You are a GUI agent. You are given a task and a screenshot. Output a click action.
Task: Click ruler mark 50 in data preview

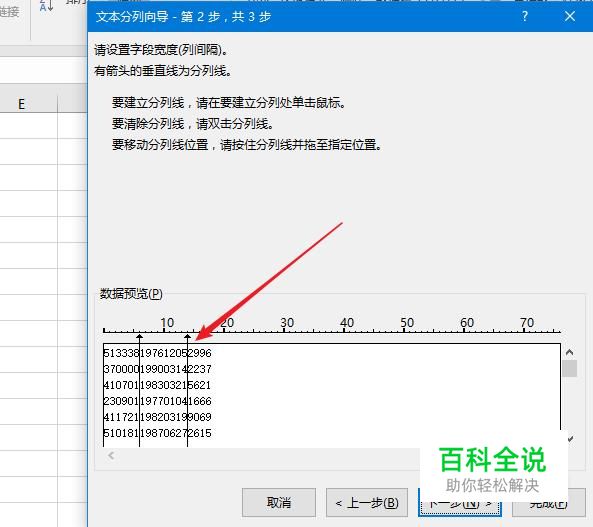coord(407,323)
